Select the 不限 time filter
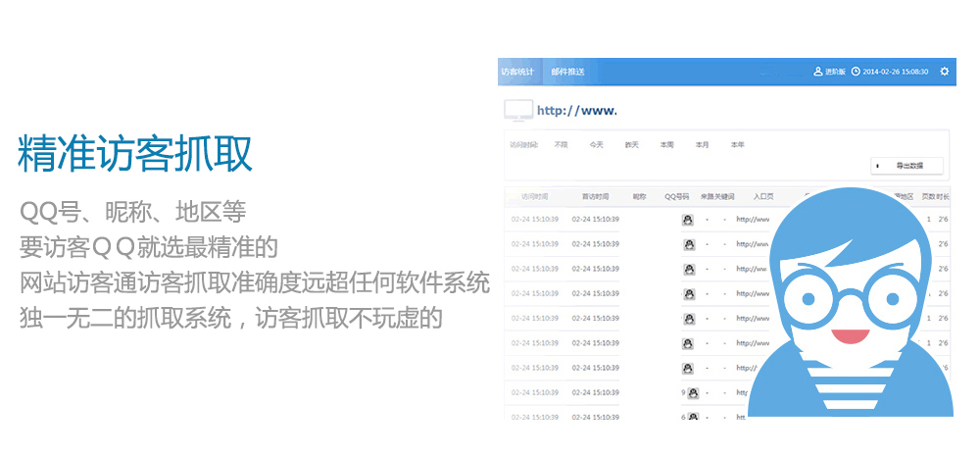This screenshot has height=458, width=980. point(561,144)
